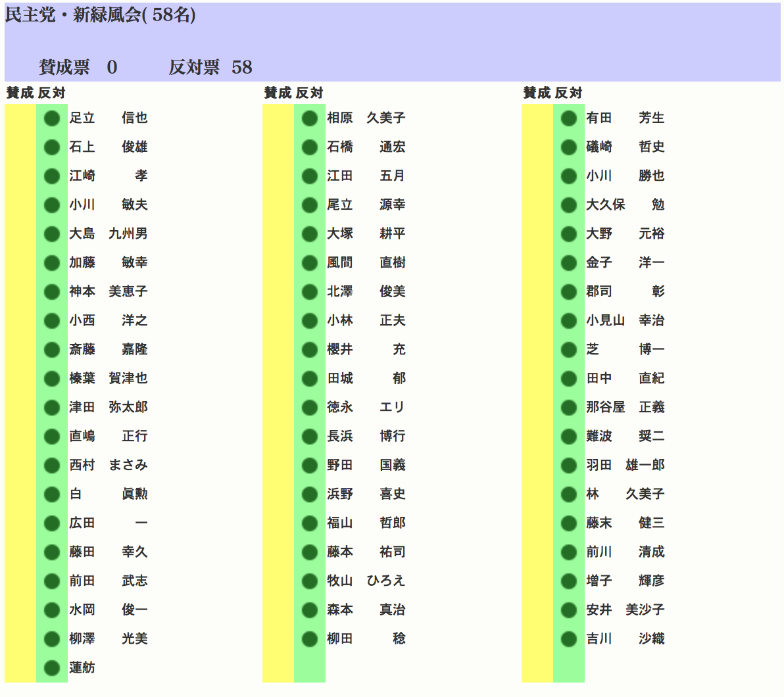The height and width of the screenshot is (697, 784).
Task: Select the name 柳澤 光美
Action: (x=109, y=639)
